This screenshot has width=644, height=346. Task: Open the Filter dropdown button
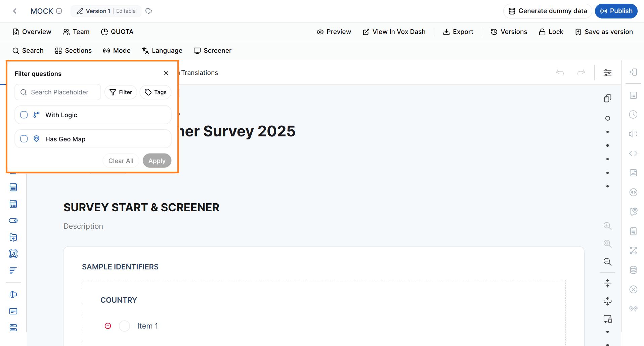coord(121,92)
